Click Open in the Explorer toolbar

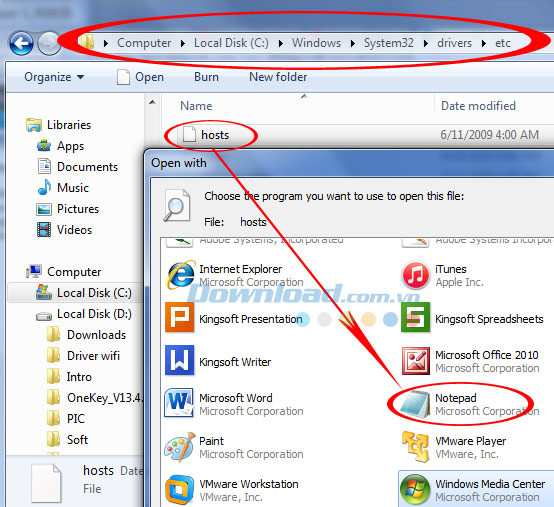click(140, 77)
